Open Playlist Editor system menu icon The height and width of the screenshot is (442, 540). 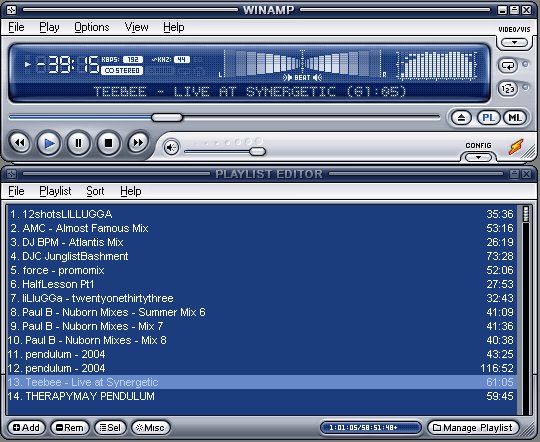pyautogui.click(x=11, y=174)
